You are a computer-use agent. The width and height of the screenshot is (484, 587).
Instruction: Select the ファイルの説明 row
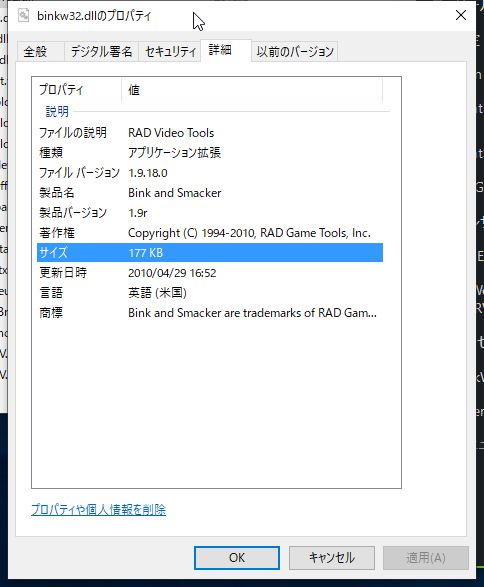[x=210, y=133]
